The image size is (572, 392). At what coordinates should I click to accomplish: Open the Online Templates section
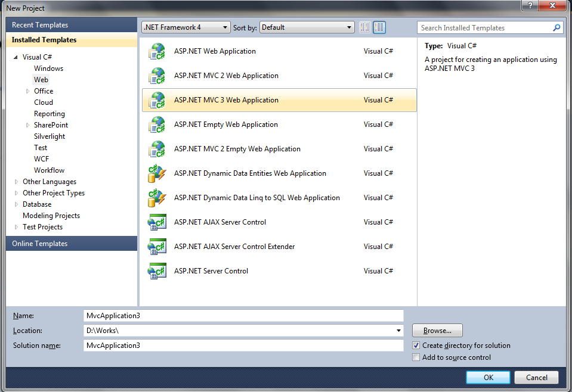point(72,243)
